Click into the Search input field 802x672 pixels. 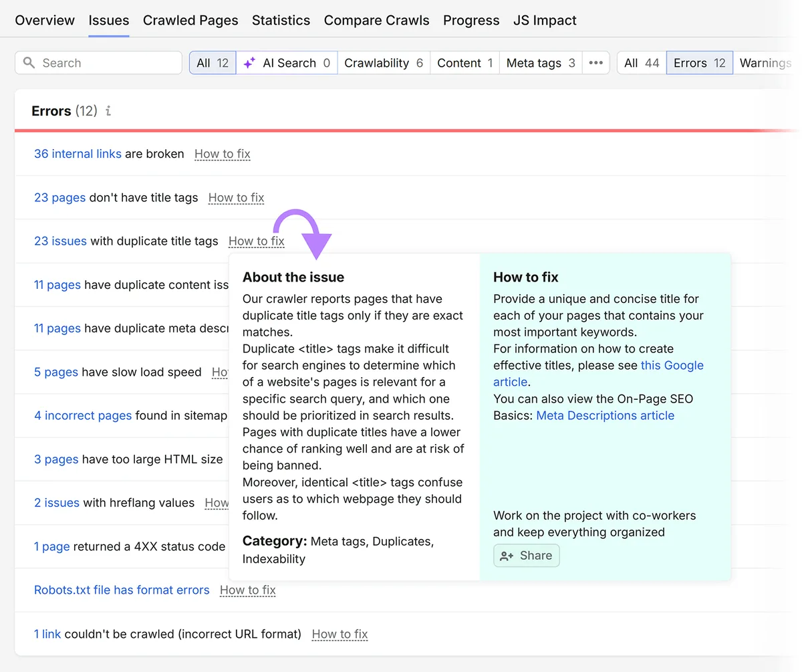[x=98, y=63]
